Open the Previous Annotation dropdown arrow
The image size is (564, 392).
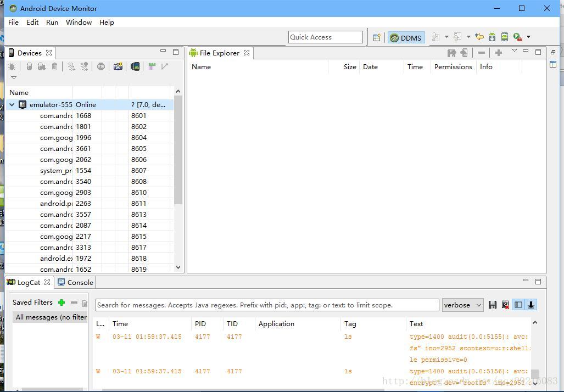468,37
